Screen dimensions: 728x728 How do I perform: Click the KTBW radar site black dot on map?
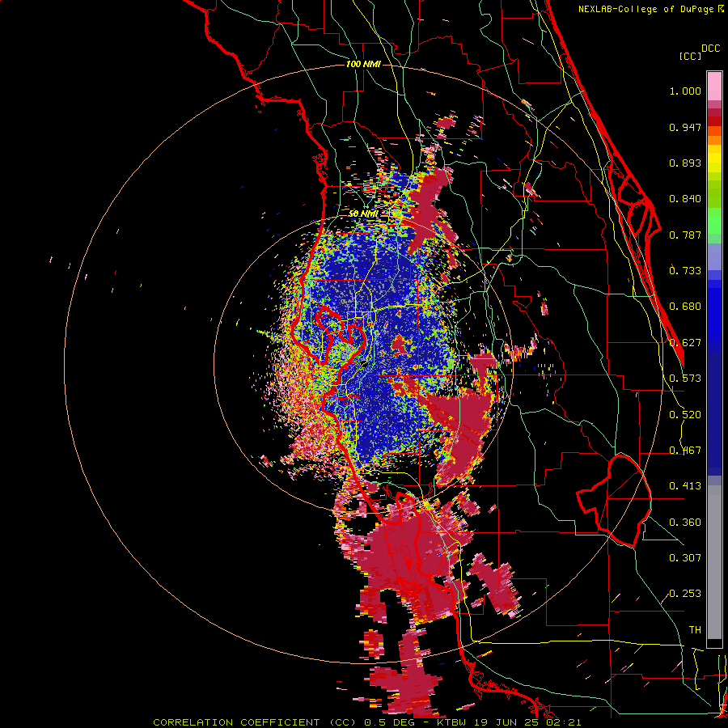point(364,365)
